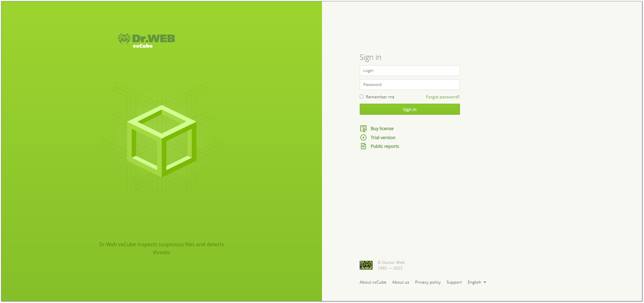Open the Buy license link
The height and width of the screenshot is (303, 644).
[x=382, y=129]
